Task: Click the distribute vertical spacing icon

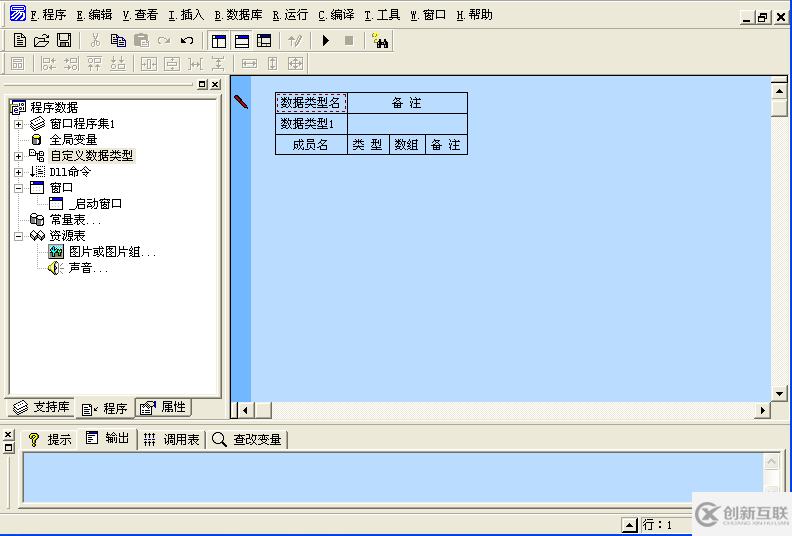Action: click(218, 64)
